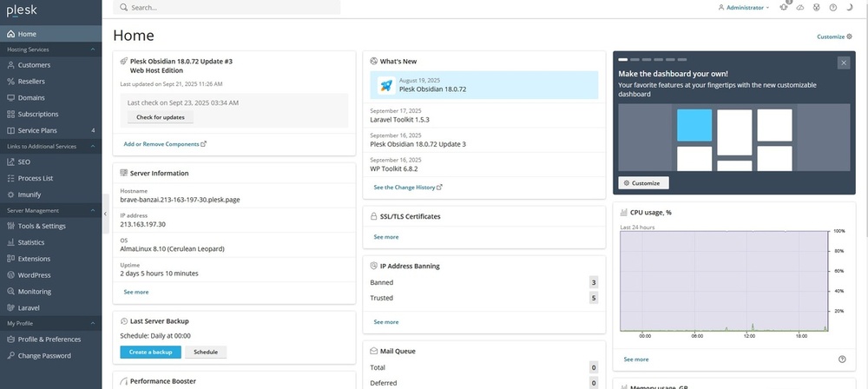Click the CPU usage chart
868x389 pixels.
(724, 281)
